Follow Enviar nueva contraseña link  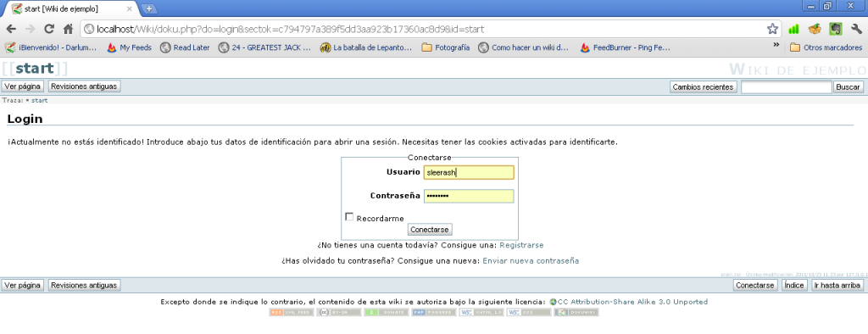click(x=531, y=260)
